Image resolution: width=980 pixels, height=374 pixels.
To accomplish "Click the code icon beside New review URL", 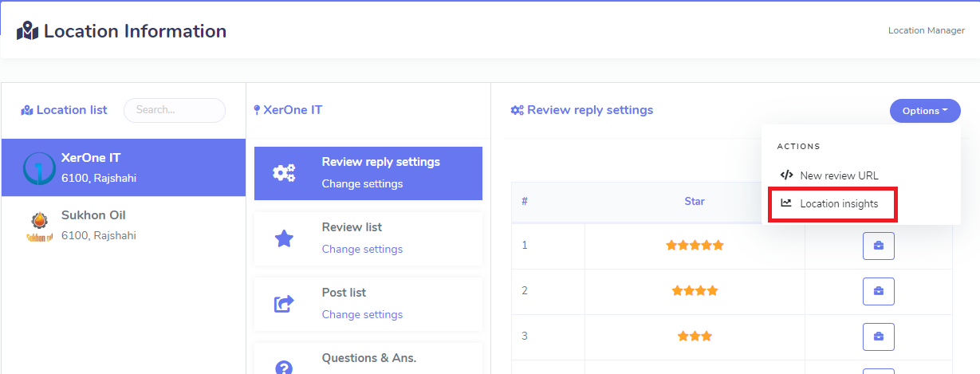I will pyautogui.click(x=786, y=175).
